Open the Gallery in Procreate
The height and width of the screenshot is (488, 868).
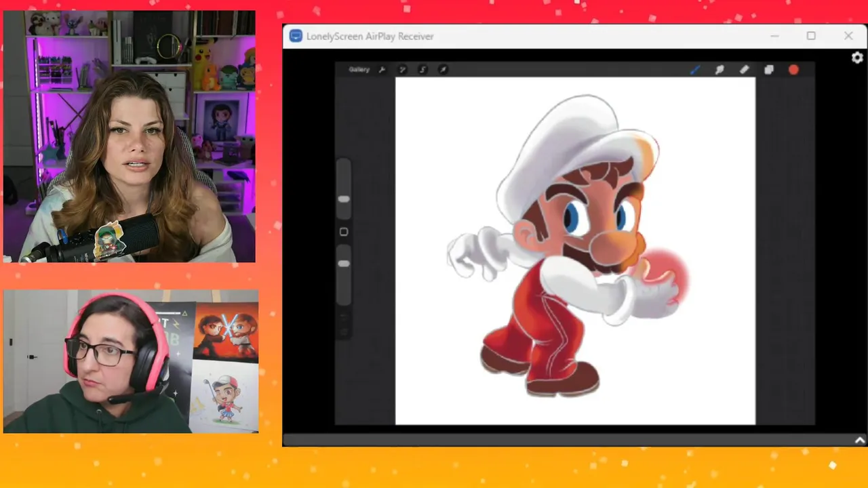[x=359, y=69]
